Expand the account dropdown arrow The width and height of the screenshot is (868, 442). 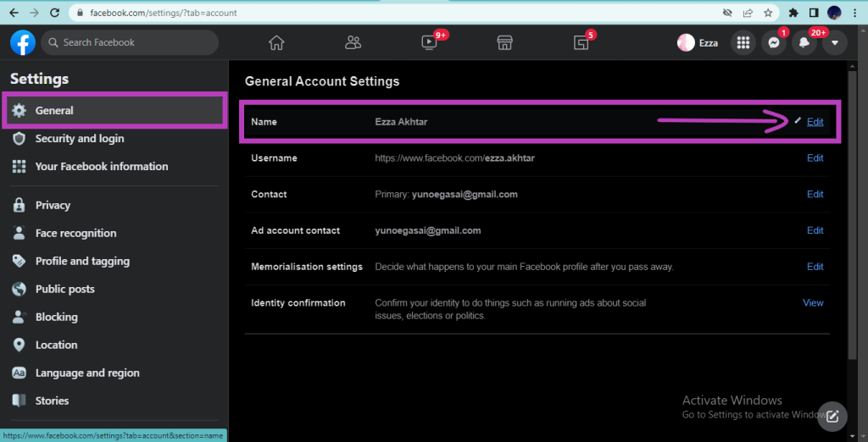click(x=835, y=42)
